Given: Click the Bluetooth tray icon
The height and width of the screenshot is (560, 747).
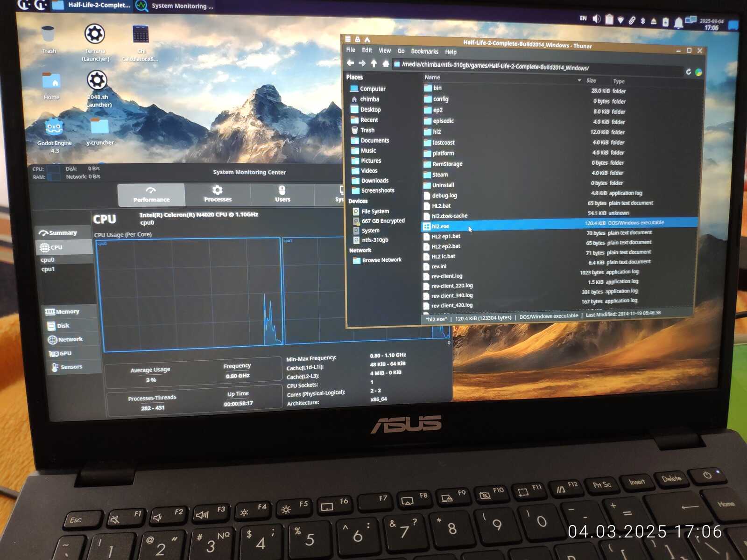Looking at the screenshot, I should click(x=642, y=21).
